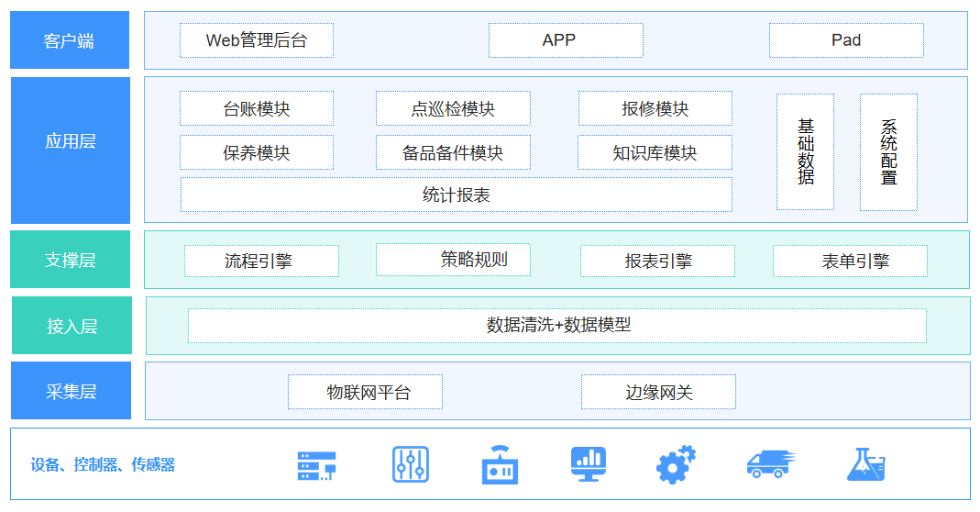Click the 统计报表 wide box
Image resolution: width=980 pixels, height=512 pixels.
[457, 195]
